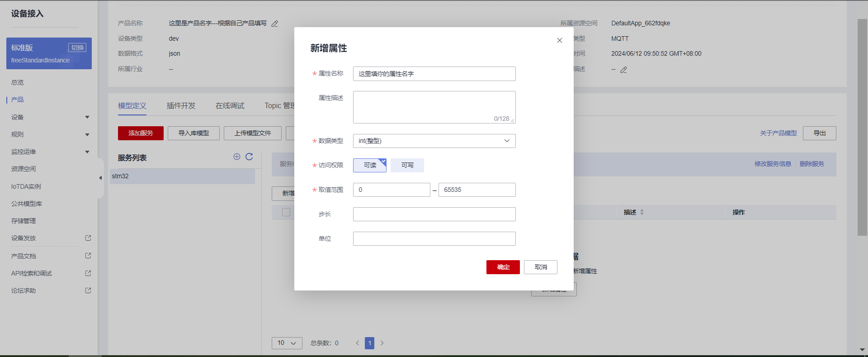
Task: Switch to 插件开发 tab
Action: tap(181, 106)
